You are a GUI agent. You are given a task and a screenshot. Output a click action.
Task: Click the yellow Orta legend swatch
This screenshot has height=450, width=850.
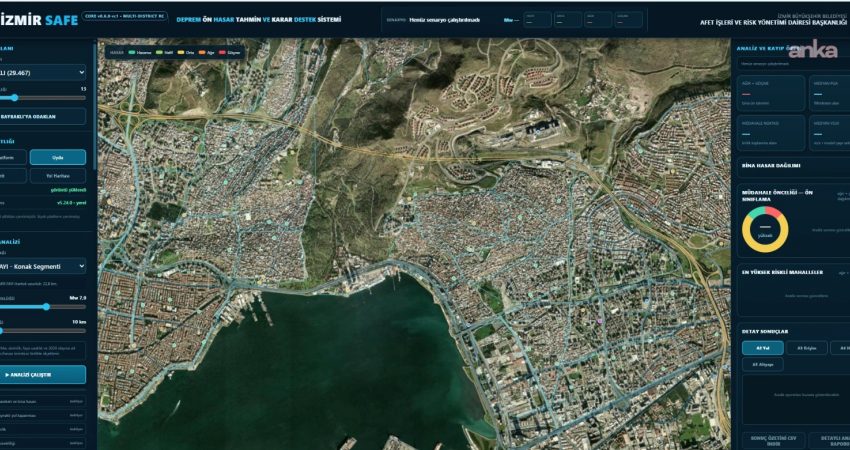click(181, 53)
